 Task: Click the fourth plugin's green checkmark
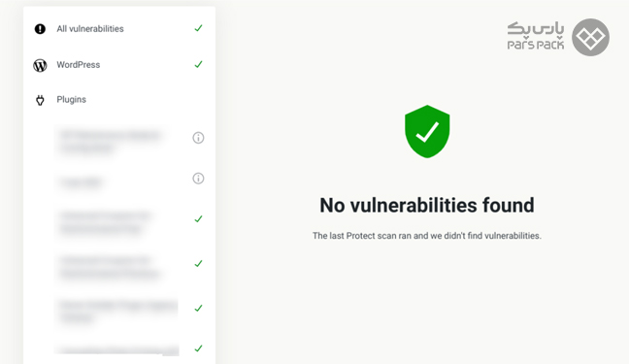[198, 263]
